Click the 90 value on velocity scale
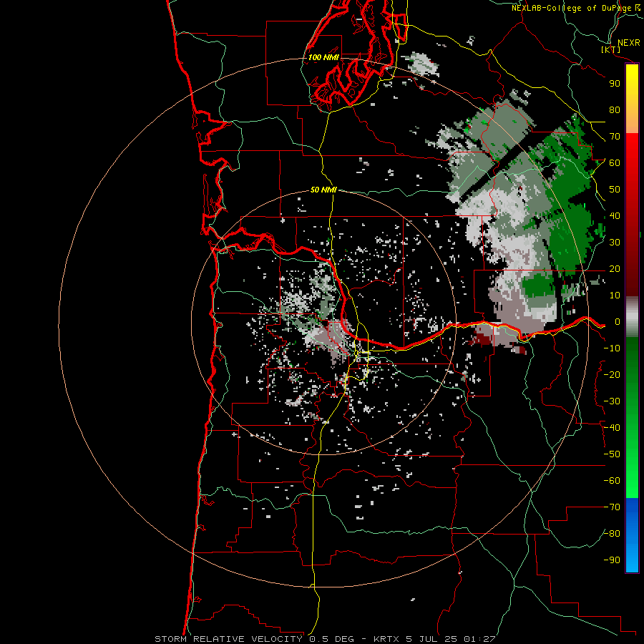The image size is (644, 644). coord(615,84)
